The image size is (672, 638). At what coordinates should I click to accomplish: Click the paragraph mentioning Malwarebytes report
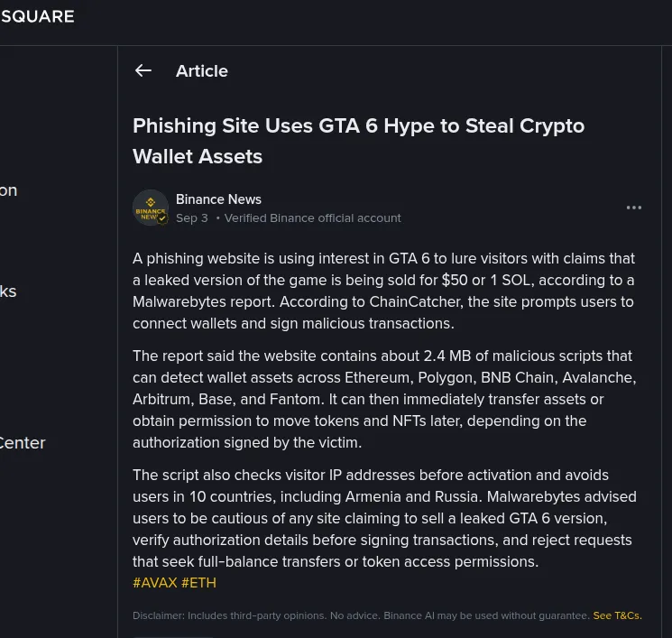click(x=384, y=291)
